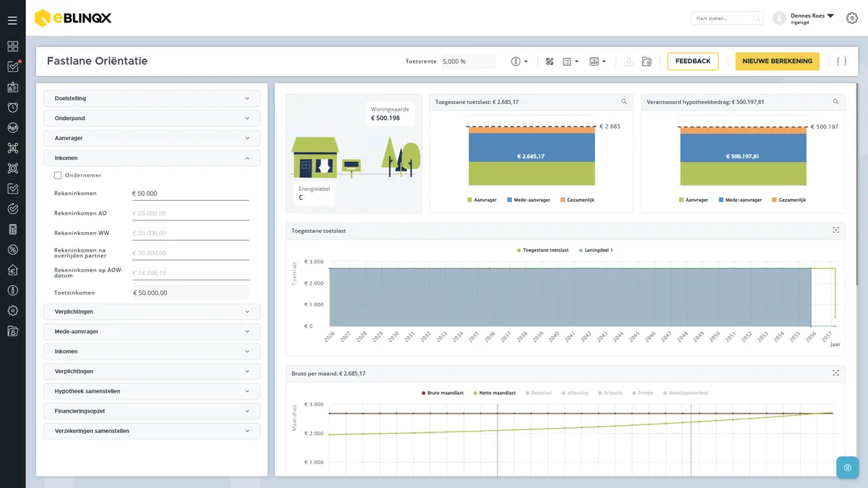Open the percent icon in the sidebar
The height and width of the screenshot is (488, 868).
click(x=12, y=250)
